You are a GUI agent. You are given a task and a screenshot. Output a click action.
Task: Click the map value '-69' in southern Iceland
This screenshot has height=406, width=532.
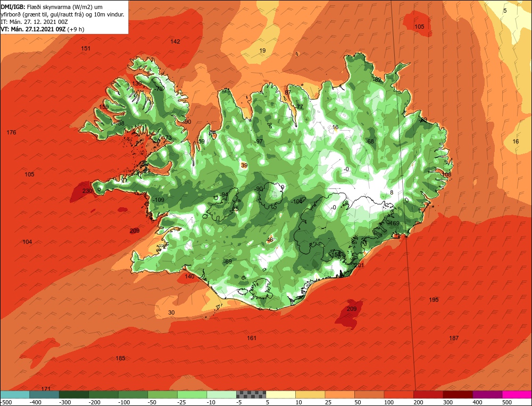(227, 261)
